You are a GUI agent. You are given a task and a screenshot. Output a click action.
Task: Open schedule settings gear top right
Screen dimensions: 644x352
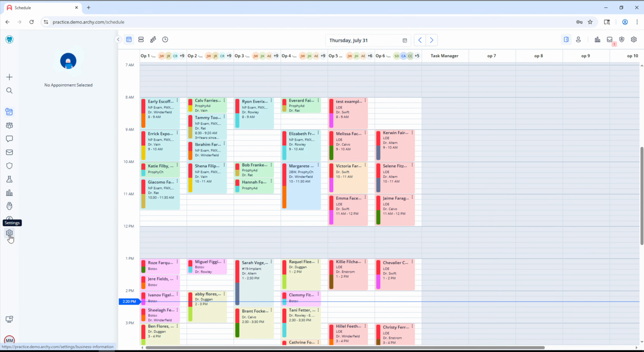click(x=634, y=40)
